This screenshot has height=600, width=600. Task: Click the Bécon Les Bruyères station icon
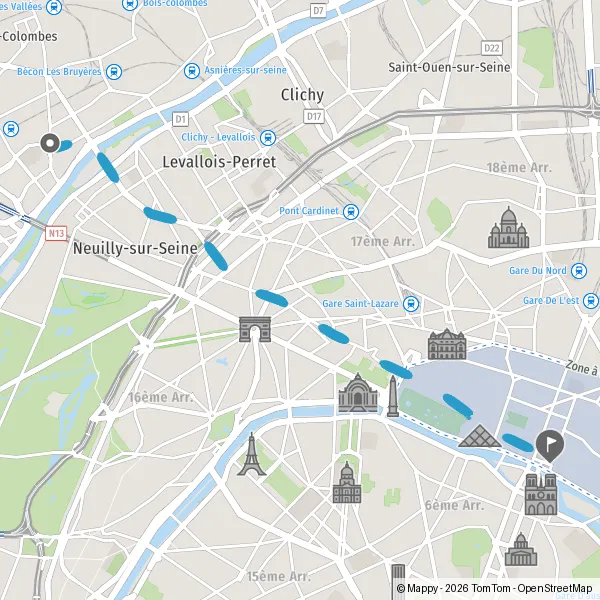click(114, 72)
